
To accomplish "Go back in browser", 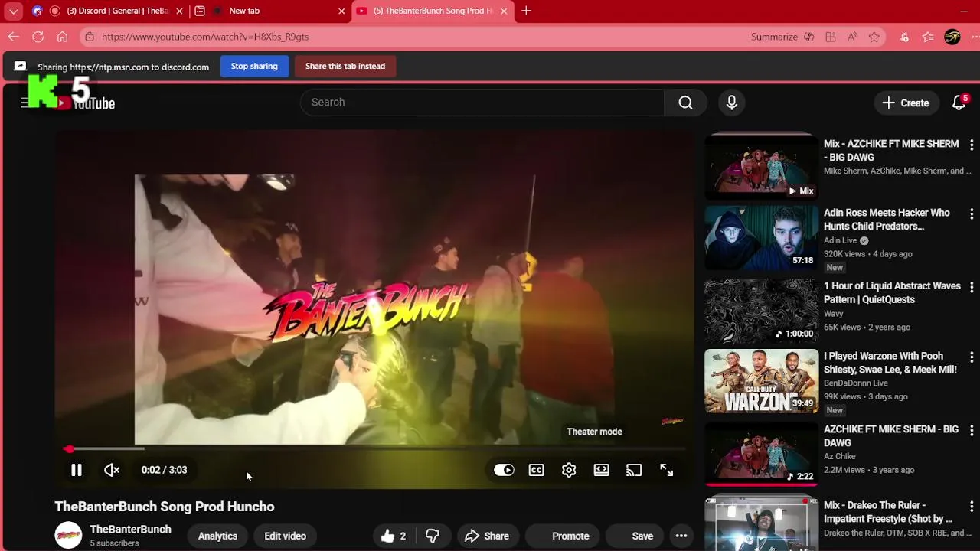I will click(13, 37).
